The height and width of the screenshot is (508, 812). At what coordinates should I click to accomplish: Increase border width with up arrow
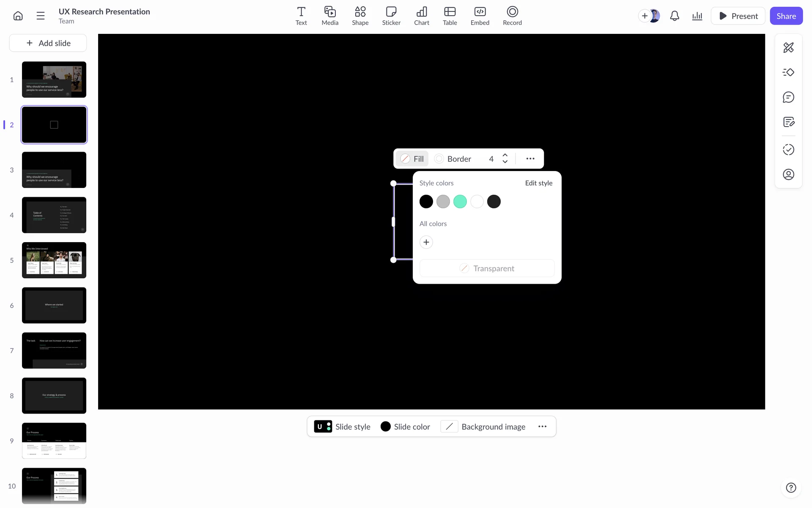[x=505, y=155]
